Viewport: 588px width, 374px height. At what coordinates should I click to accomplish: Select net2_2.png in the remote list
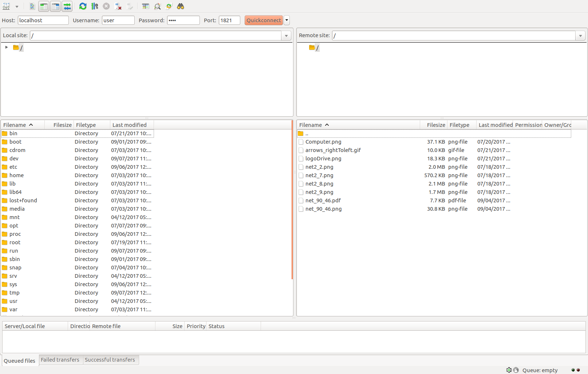point(434,167)
